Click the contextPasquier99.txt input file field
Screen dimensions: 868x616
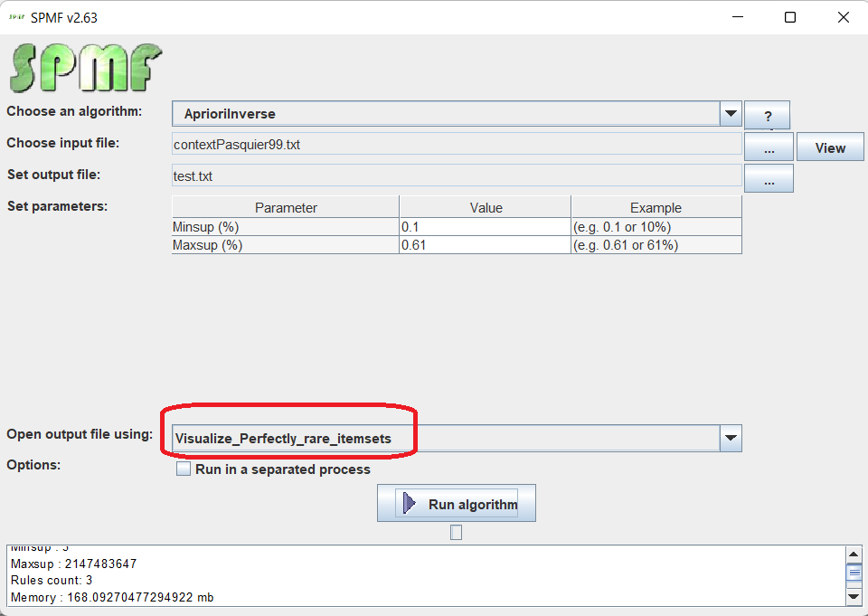(457, 145)
